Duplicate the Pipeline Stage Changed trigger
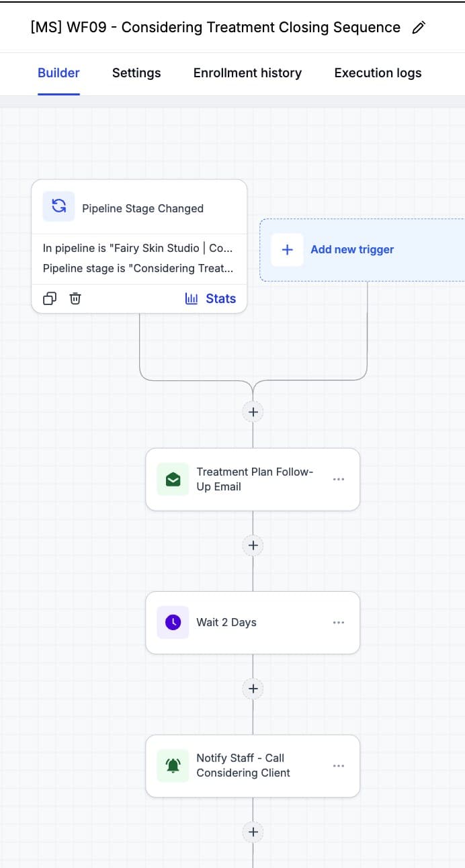 (50, 299)
